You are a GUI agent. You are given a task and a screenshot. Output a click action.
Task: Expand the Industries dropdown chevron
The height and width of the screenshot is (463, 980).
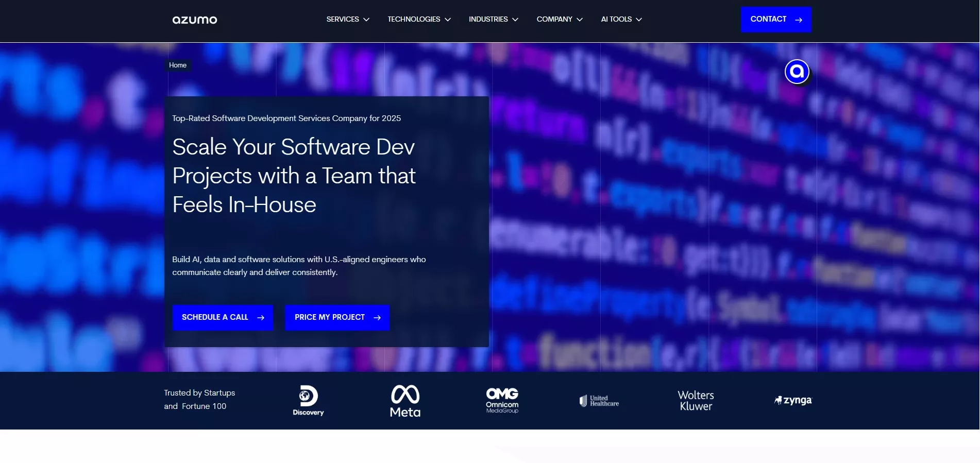515,20
